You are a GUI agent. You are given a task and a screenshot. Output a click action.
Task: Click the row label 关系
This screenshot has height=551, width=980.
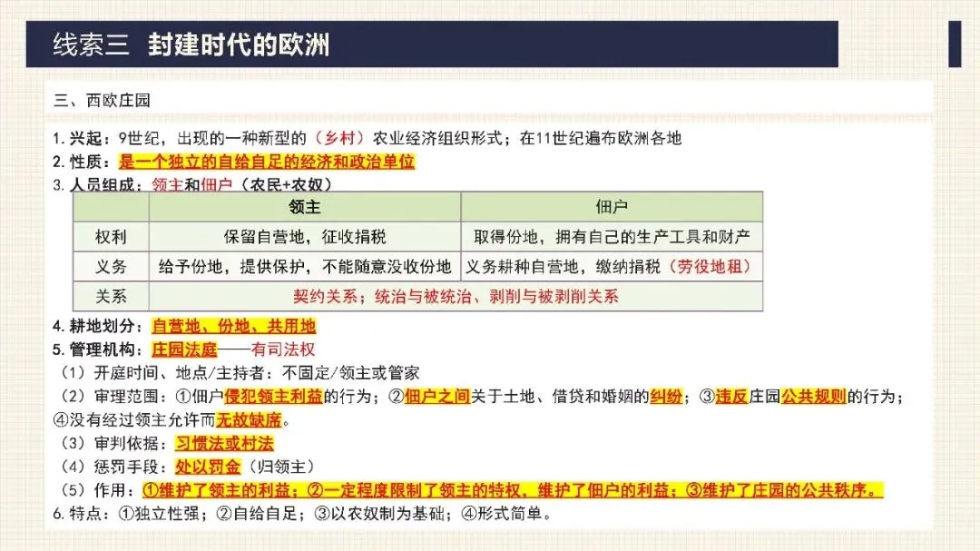pos(111,297)
